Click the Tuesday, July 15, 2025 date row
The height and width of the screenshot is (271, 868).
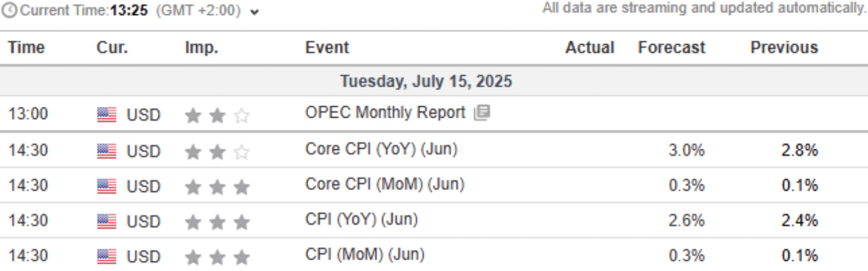tap(426, 81)
